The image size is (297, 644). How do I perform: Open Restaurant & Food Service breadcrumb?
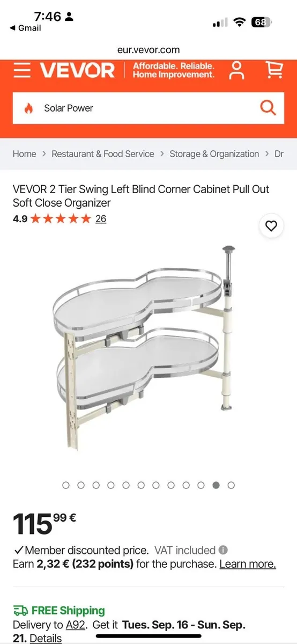point(103,154)
